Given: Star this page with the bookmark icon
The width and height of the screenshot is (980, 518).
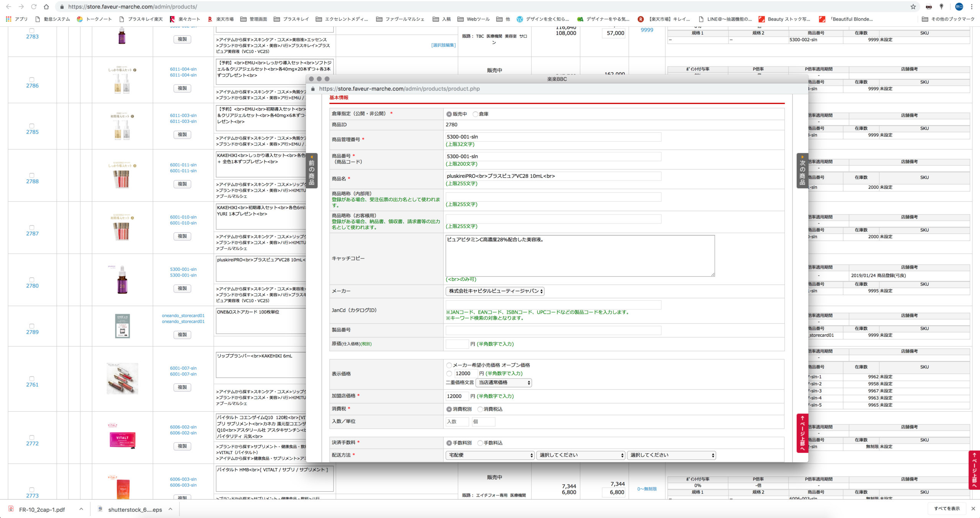Looking at the screenshot, I should (913, 7).
